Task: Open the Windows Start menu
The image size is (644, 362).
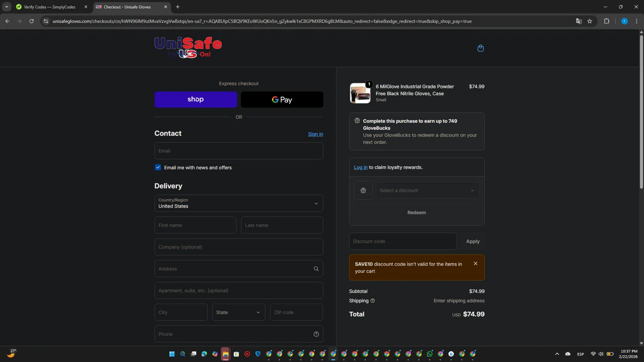Action: pyautogui.click(x=172, y=354)
